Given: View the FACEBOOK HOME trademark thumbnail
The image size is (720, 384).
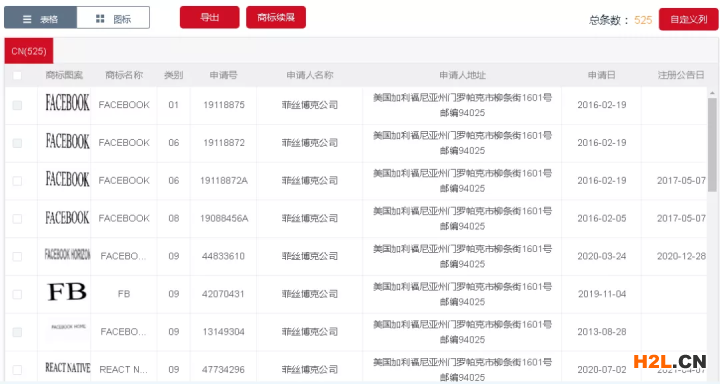Looking at the screenshot, I should click(68, 327).
